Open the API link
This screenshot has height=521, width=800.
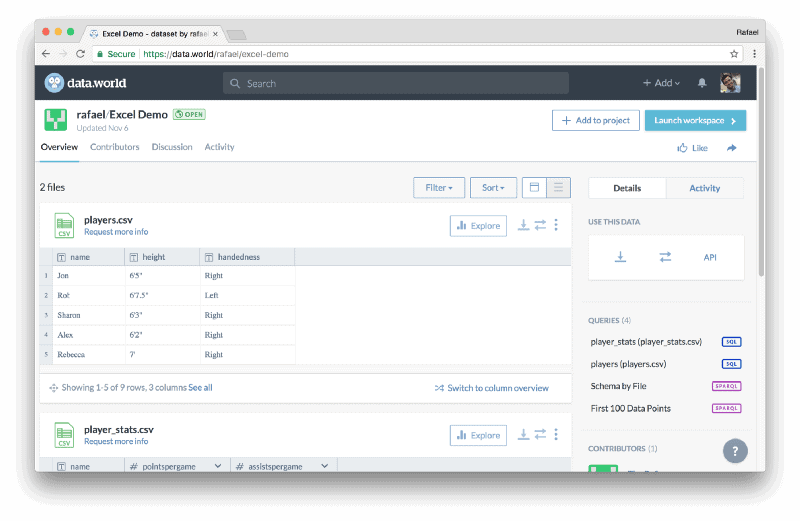tap(710, 257)
